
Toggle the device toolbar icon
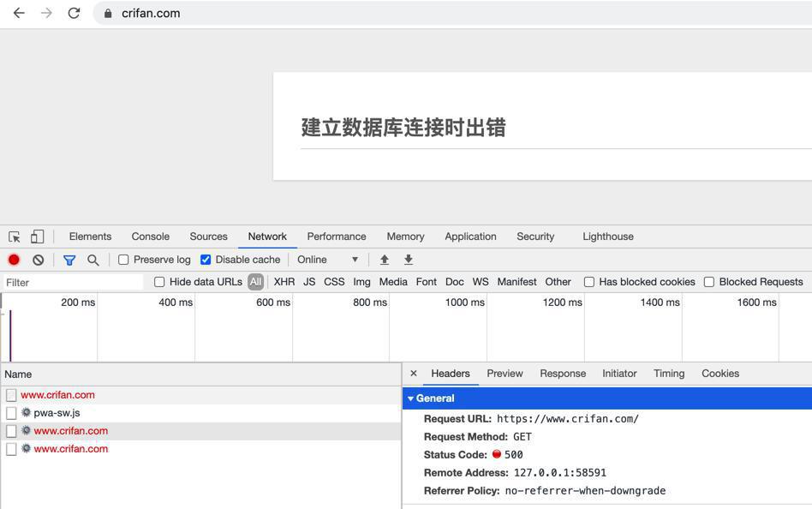coord(38,237)
